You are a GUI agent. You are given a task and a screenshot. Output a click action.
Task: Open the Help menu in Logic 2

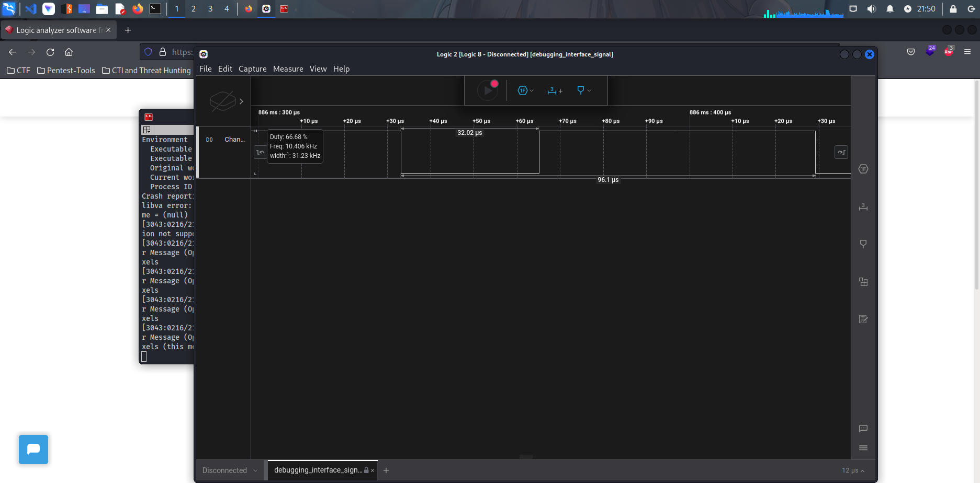(x=341, y=69)
